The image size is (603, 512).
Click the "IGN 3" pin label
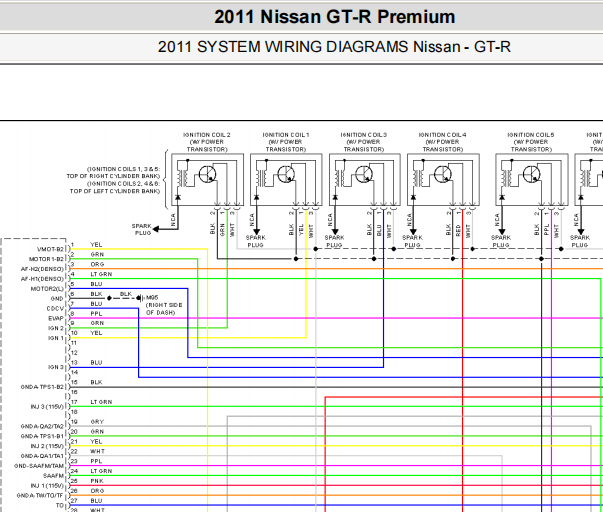(56, 367)
